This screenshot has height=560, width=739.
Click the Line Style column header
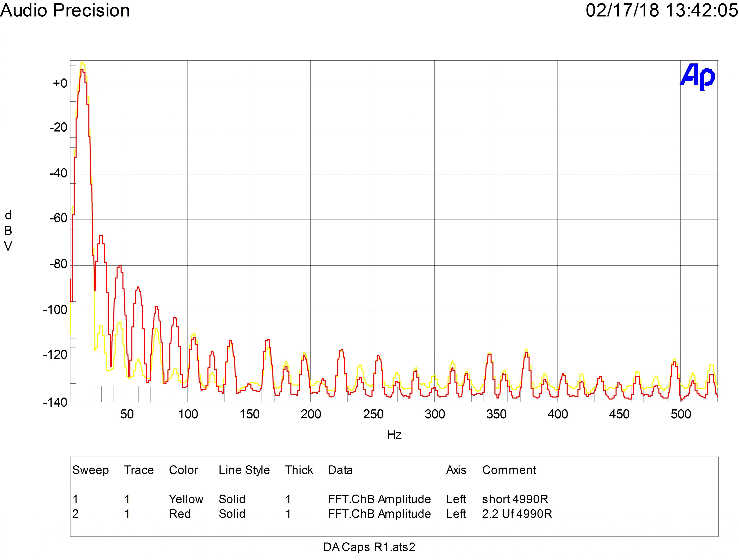pos(244,471)
